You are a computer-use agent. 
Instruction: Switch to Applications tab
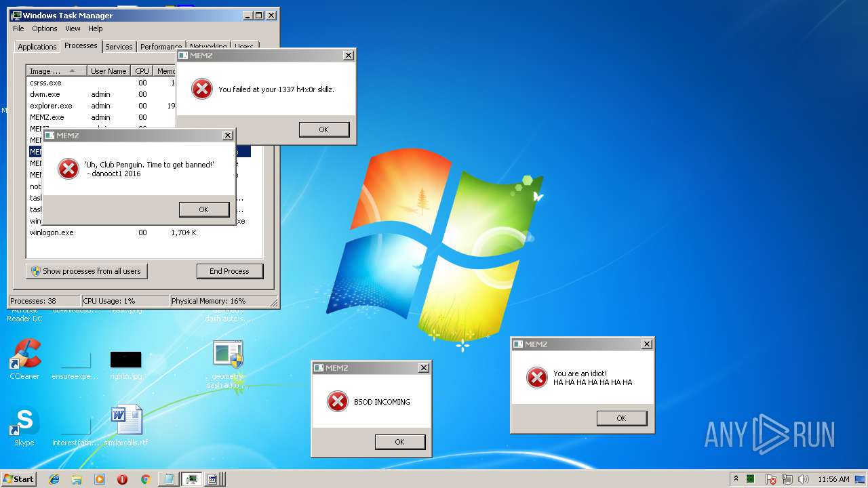pyautogui.click(x=37, y=47)
